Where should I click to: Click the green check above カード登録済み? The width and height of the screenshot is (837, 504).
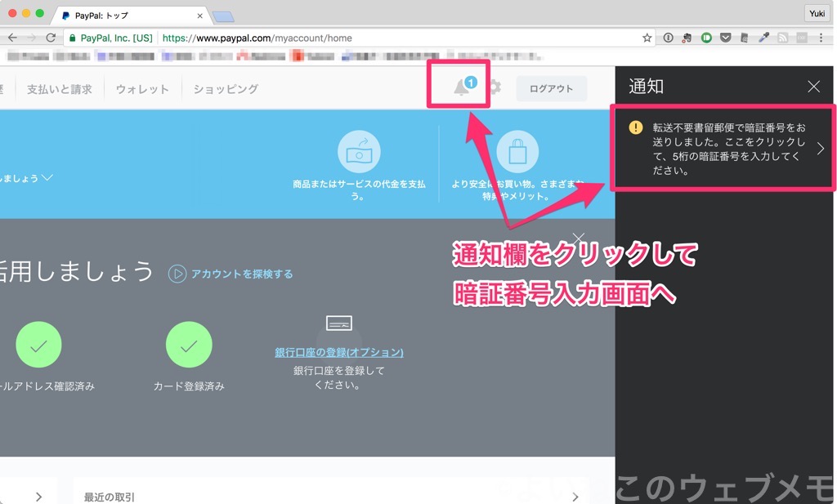[188, 345]
